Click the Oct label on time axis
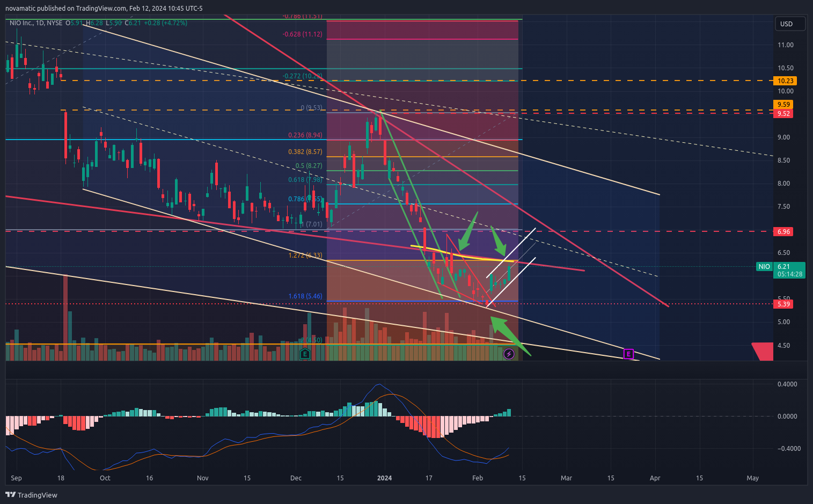This screenshot has width=813, height=504. tap(105, 478)
